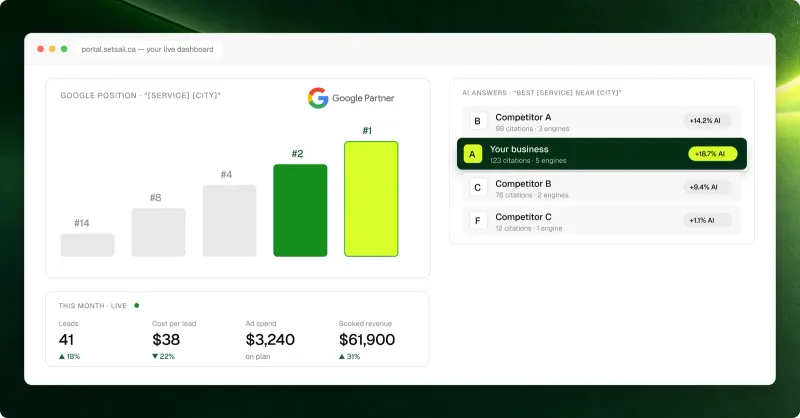Click the #4 bar label
Screen dimensions: 800x418
227,175
